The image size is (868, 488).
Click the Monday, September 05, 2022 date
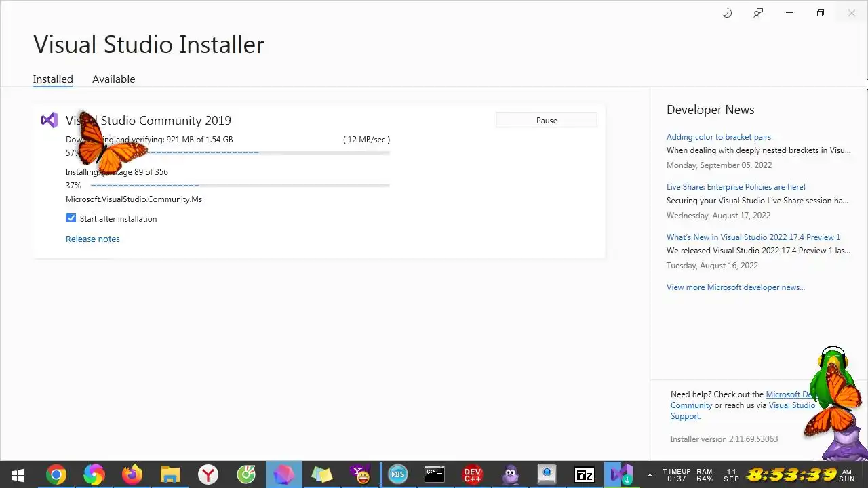[x=719, y=165]
